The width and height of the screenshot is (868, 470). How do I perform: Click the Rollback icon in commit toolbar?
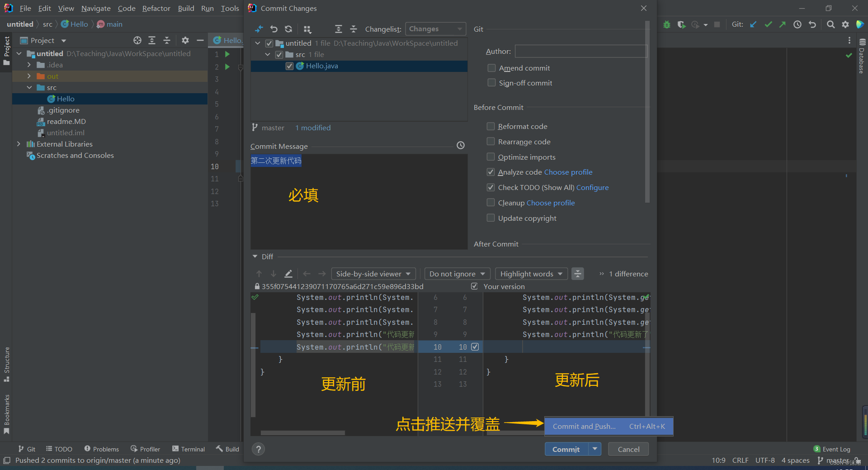[x=274, y=29]
